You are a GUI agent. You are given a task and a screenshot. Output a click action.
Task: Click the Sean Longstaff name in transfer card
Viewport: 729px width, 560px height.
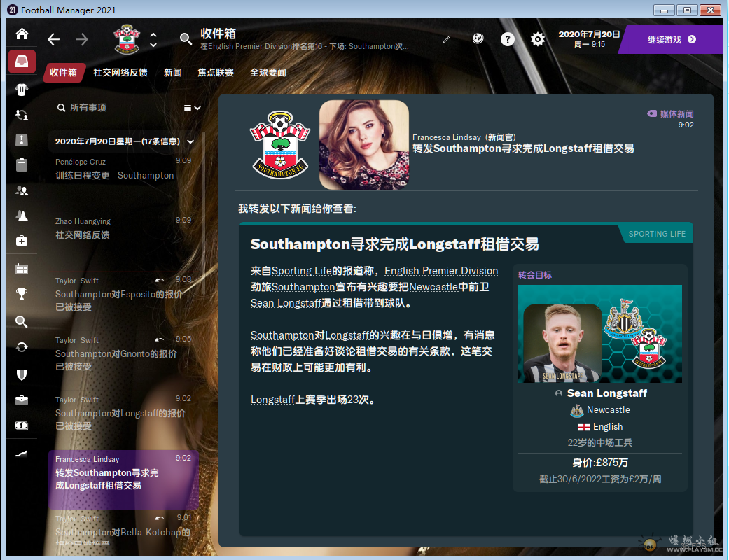pos(606,393)
